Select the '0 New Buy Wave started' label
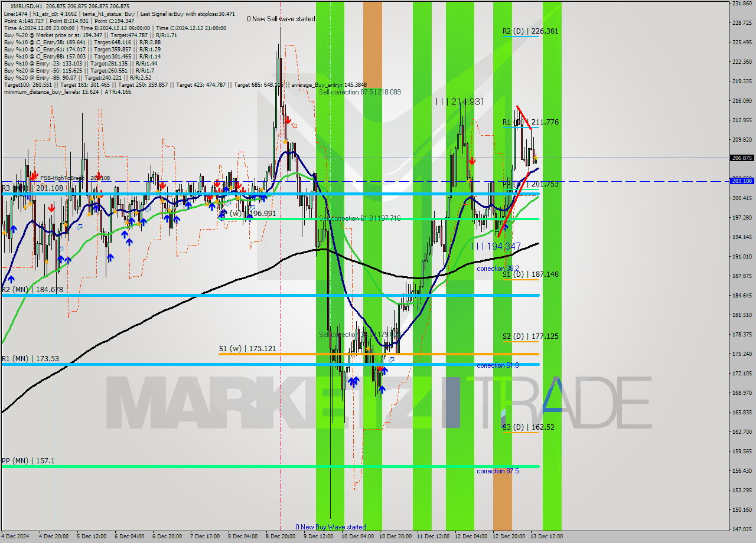 [331, 527]
